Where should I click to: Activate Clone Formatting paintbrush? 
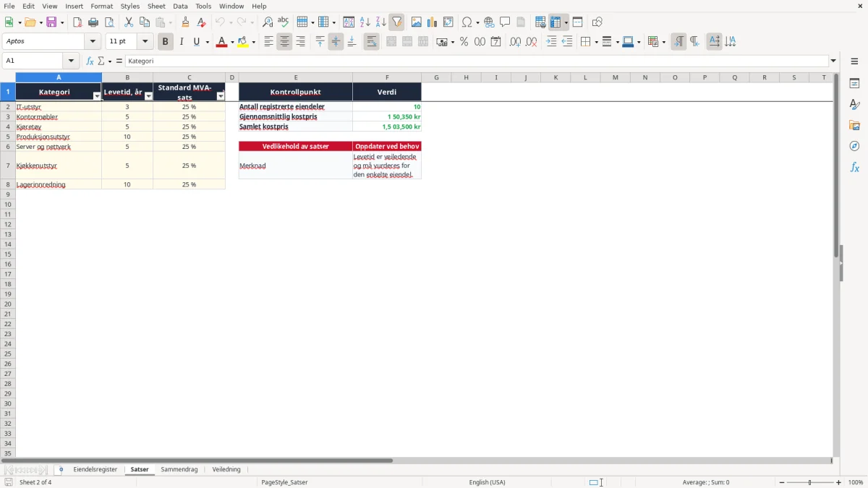point(186,22)
